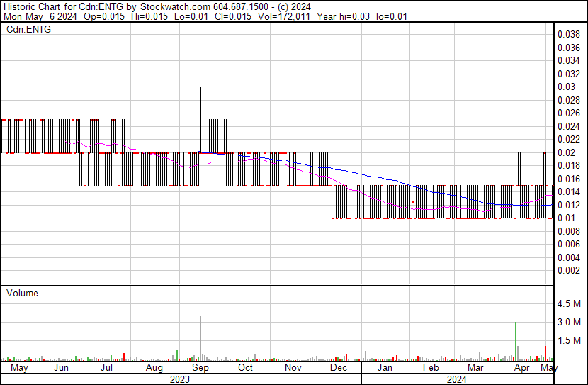The height and width of the screenshot is (385, 588).
Task: Click the tall green volume bar near April
Action: (x=515, y=340)
